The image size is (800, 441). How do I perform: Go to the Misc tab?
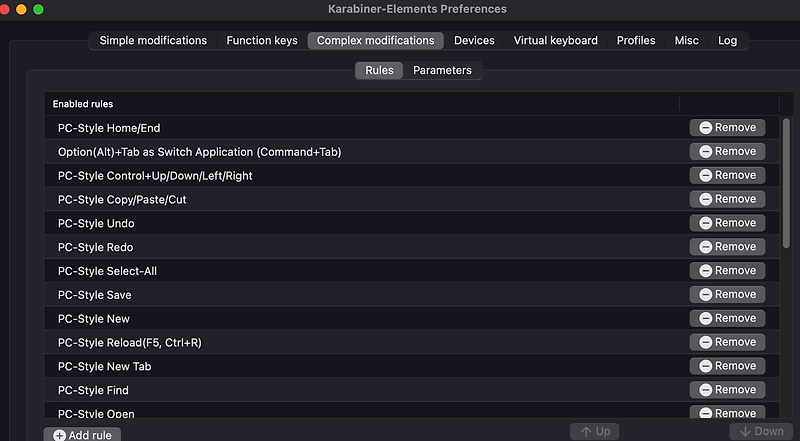point(686,40)
